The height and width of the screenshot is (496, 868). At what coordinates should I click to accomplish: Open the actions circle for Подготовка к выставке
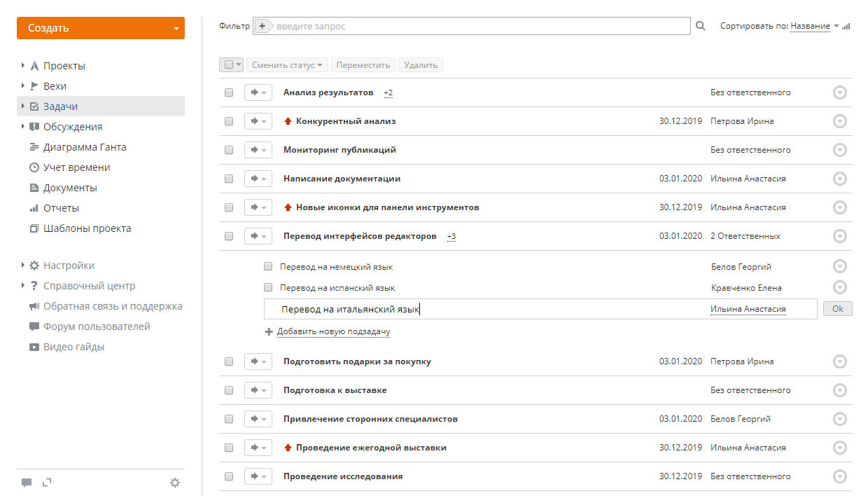coord(840,390)
